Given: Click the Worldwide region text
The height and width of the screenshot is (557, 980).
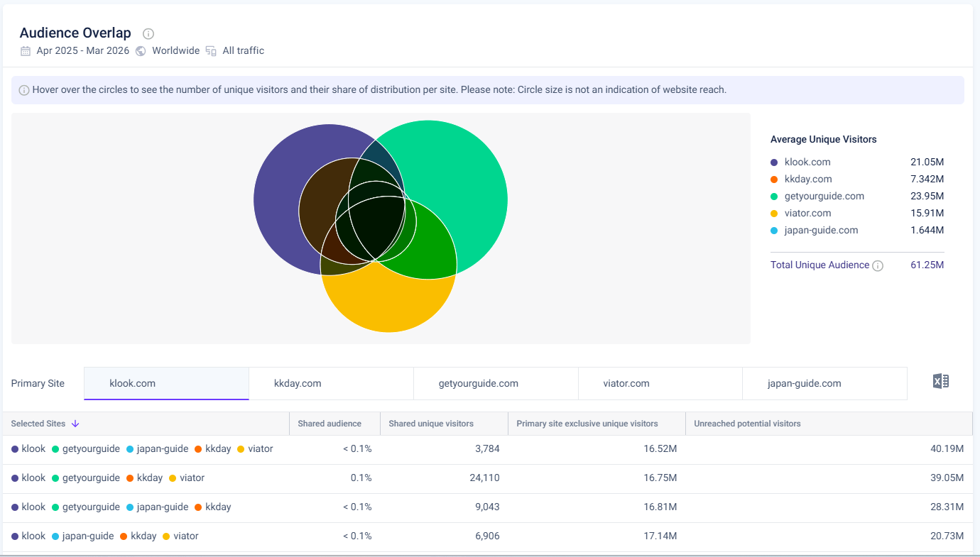Looking at the screenshot, I should [x=176, y=51].
